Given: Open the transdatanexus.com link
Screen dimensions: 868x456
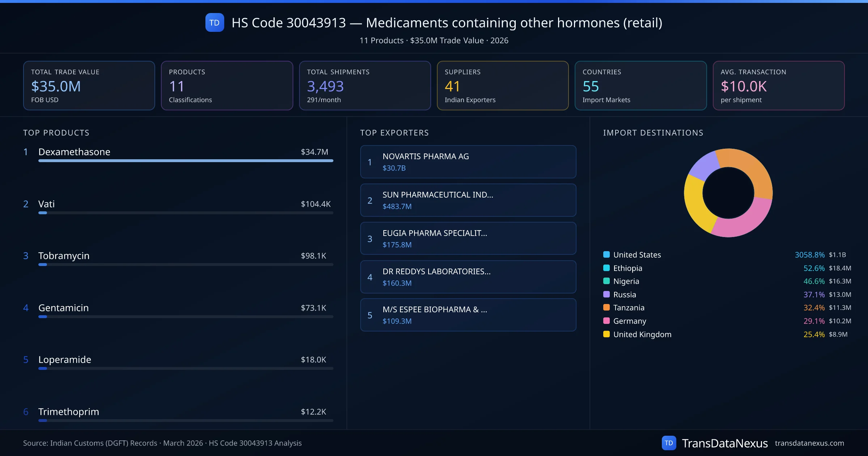Looking at the screenshot, I should click(x=809, y=443).
